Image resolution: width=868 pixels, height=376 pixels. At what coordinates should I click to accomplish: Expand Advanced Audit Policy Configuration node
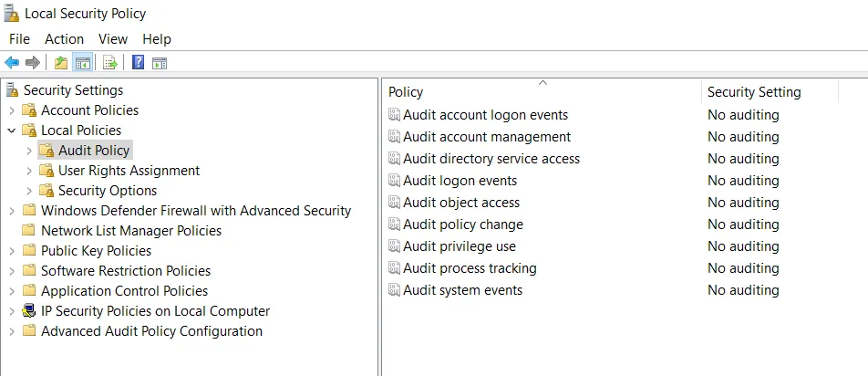[x=12, y=331]
